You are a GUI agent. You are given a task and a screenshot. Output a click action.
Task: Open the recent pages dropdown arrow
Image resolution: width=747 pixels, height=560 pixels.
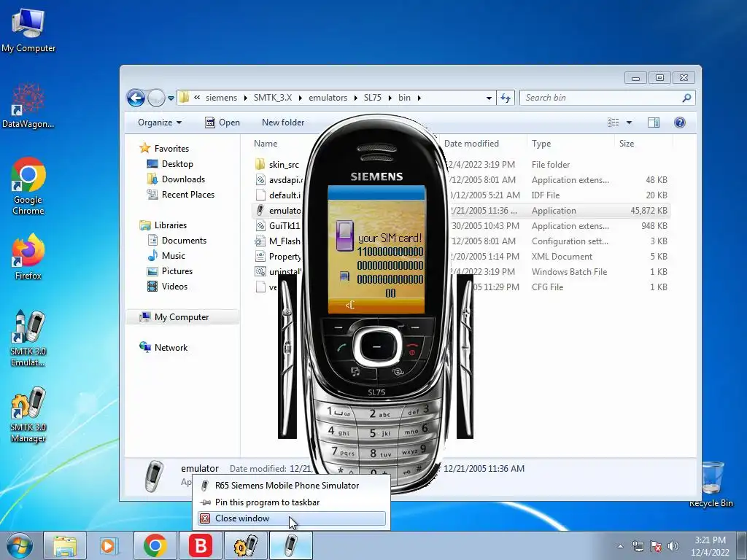(x=171, y=98)
